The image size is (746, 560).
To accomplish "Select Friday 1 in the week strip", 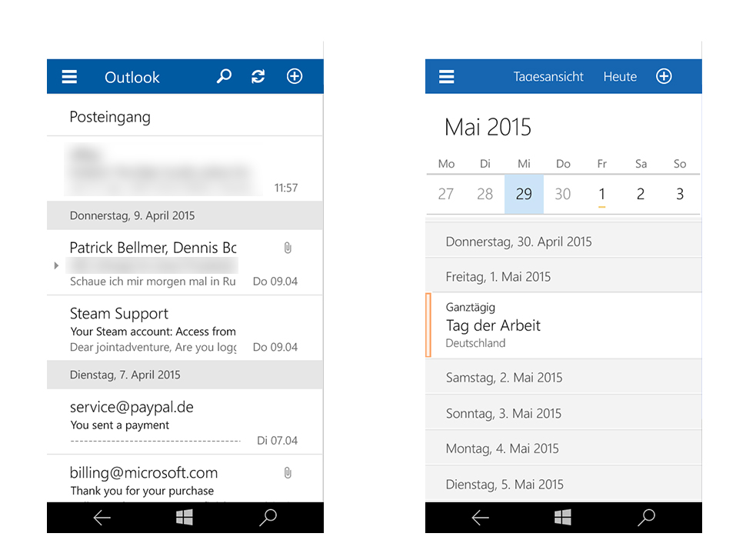I will point(602,194).
